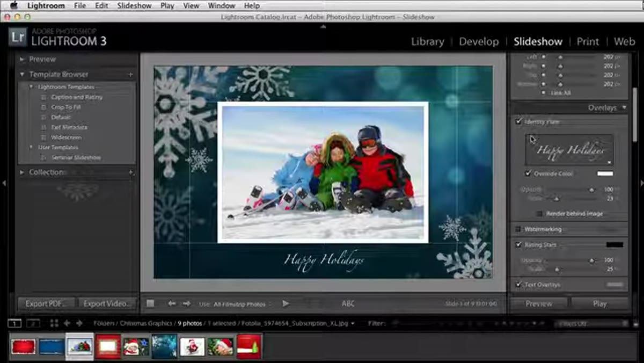The width and height of the screenshot is (644, 363).
Task: Select the Caption and Rating template
Action: (x=77, y=97)
